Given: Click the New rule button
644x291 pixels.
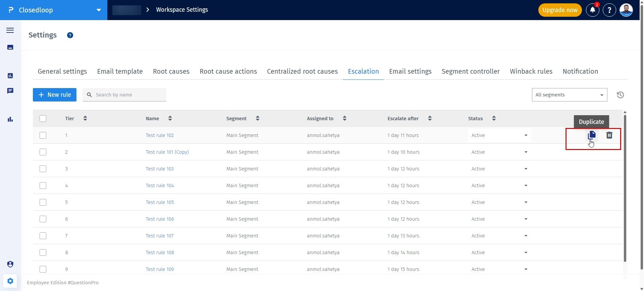Looking at the screenshot, I should point(55,95).
